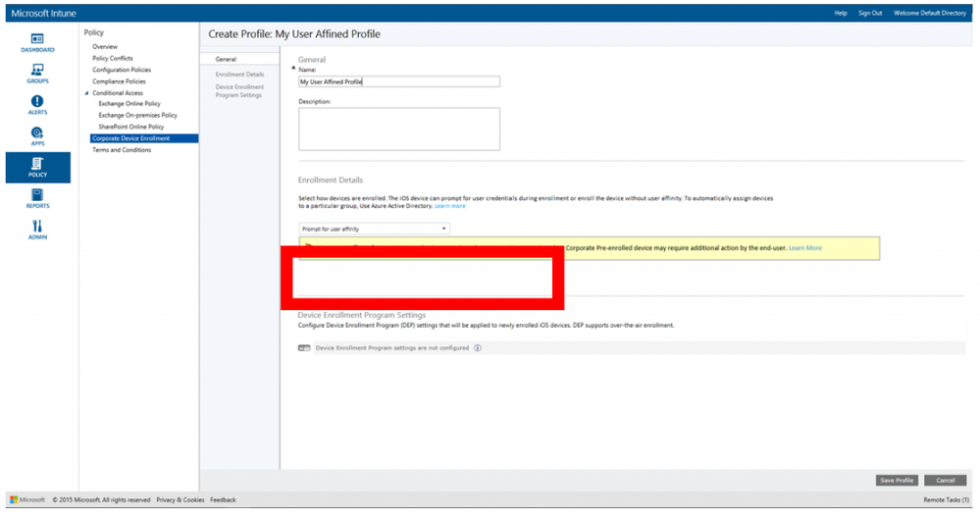The height and width of the screenshot is (515, 980).
Task: Open SharePoint Online Policy
Action: 131,127
